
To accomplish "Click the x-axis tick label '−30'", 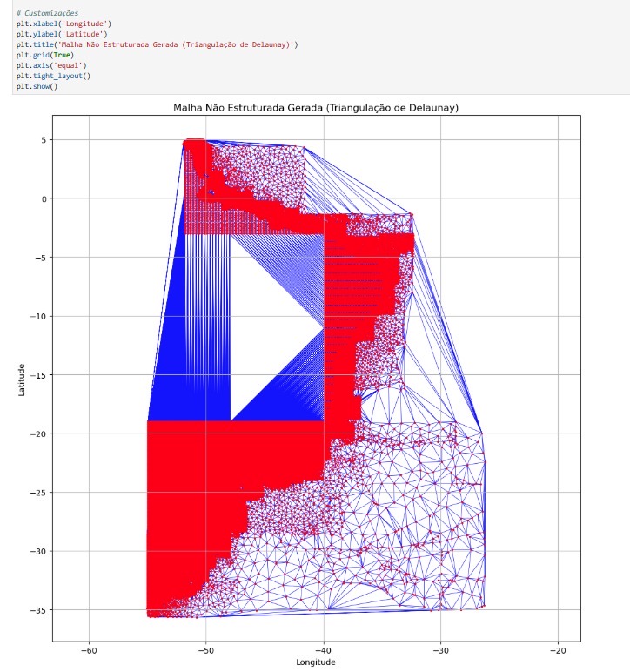I will pos(440,650).
